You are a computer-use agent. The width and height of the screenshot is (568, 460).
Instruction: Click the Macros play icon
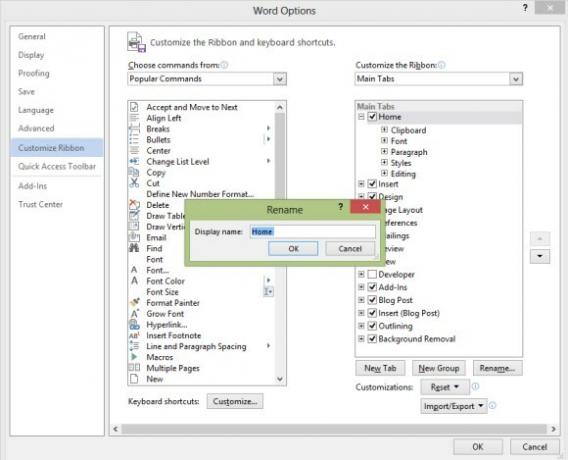tap(134, 357)
